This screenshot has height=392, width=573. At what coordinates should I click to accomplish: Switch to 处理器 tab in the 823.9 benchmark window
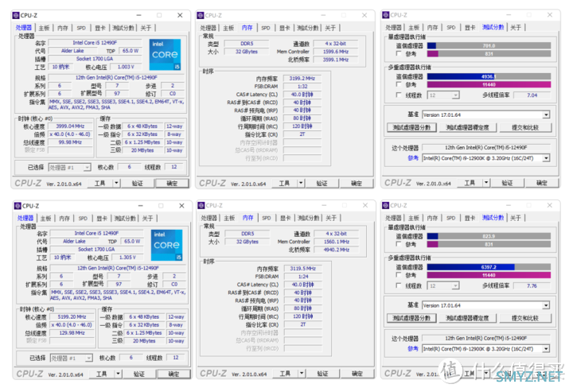click(x=393, y=219)
